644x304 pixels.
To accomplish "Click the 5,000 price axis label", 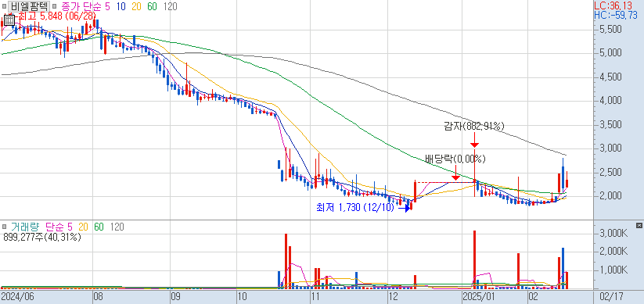I will (610, 53).
